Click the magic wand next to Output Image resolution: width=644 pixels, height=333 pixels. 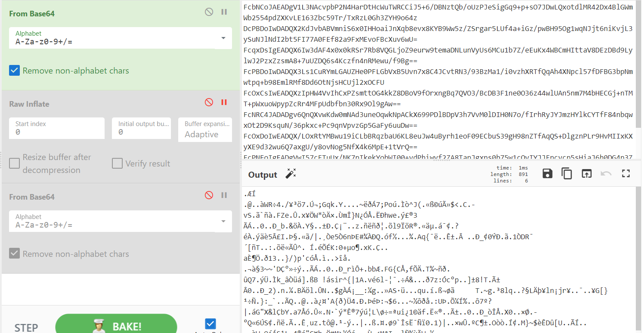[x=291, y=174]
